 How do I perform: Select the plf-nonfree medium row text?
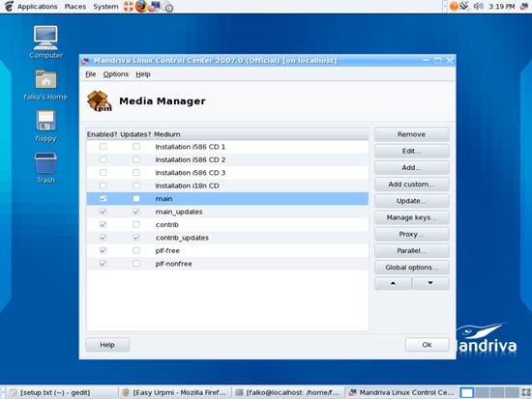point(174,264)
